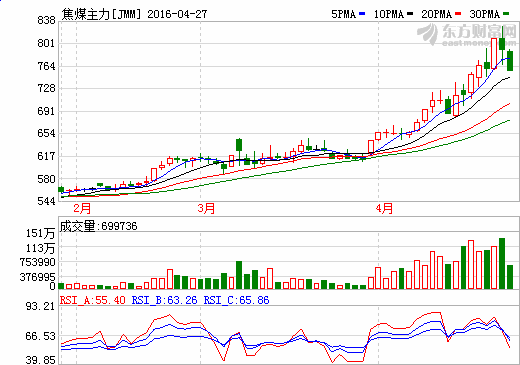Click the 3月 month marker
The width and height of the screenshot is (520, 365).
(206, 209)
